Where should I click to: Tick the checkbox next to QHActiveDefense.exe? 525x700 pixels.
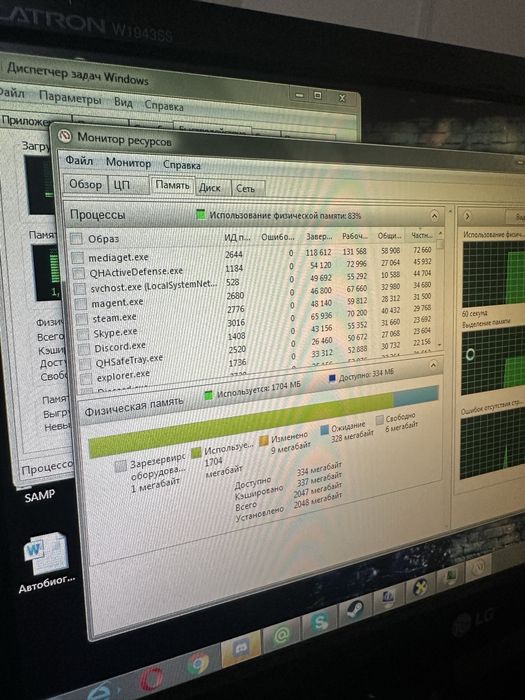(x=79, y=273)
